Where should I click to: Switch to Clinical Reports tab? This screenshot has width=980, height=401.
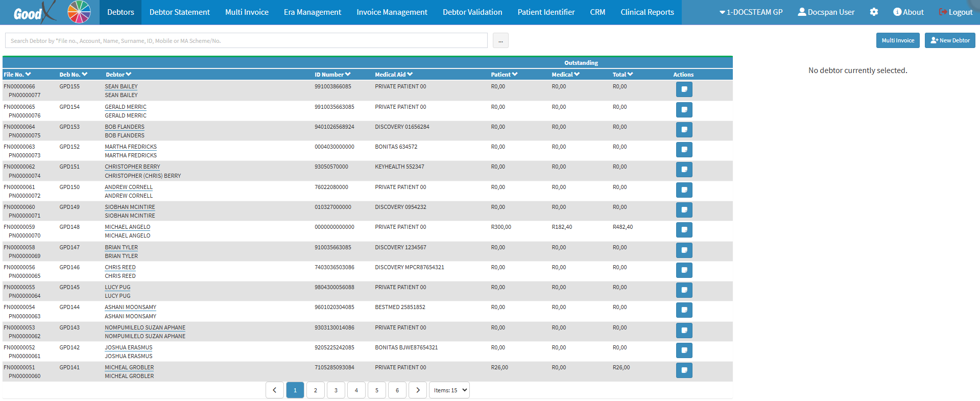(647, 12)
